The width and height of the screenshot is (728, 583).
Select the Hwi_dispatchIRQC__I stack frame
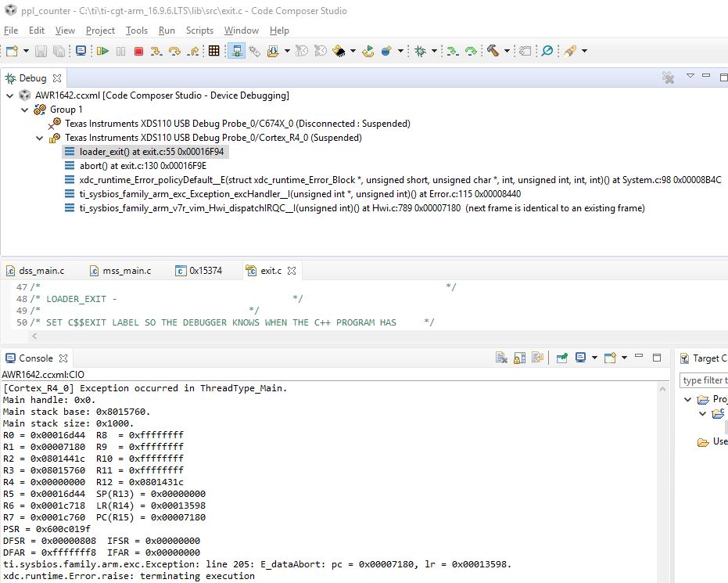coord(355,208)
